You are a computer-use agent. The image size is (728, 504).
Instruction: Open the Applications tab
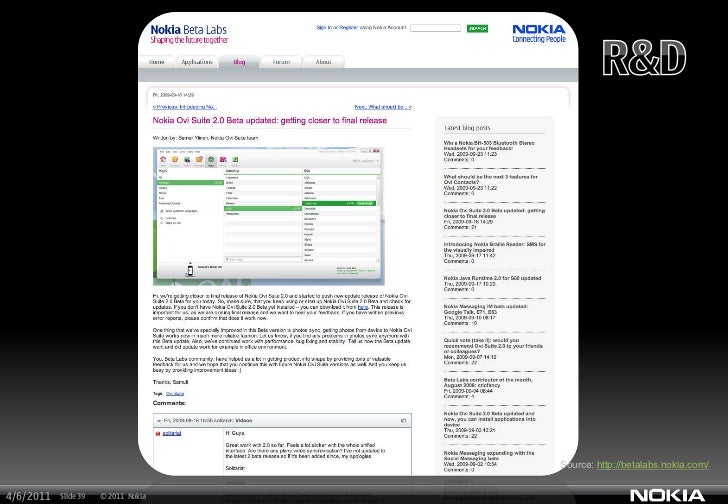pos(197,62)
